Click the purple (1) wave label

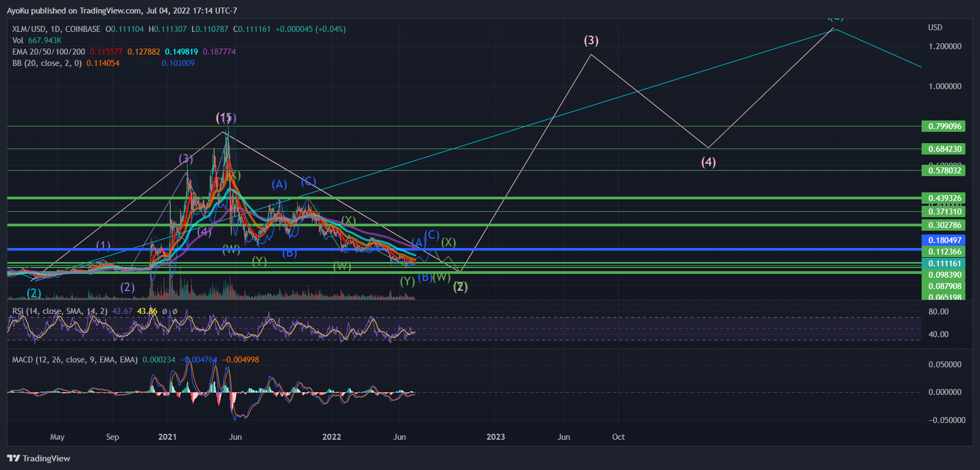tap(103, 246)
